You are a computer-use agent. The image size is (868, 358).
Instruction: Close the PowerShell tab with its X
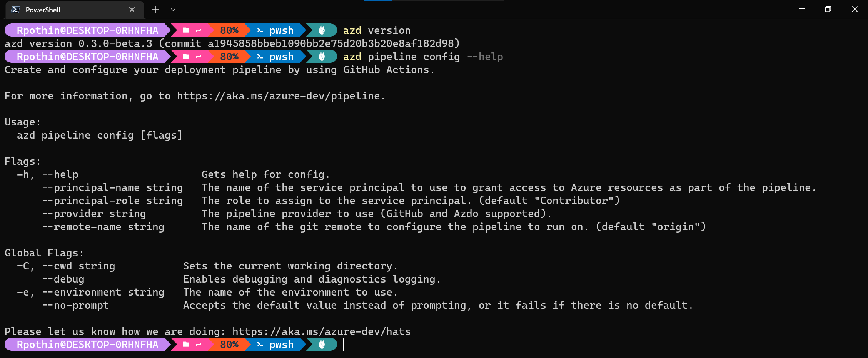pyautogui.click(x=132, y=10)
